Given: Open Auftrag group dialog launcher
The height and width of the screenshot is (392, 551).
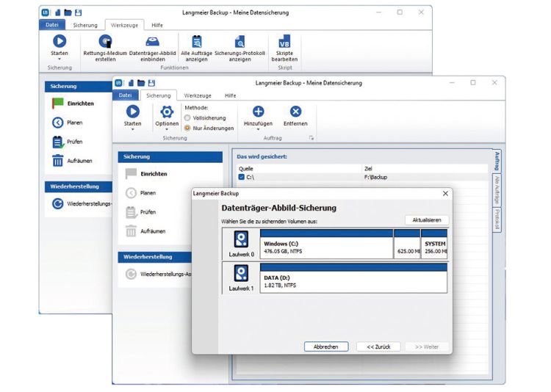Looking at the screenshot, I should pos(311,138).
